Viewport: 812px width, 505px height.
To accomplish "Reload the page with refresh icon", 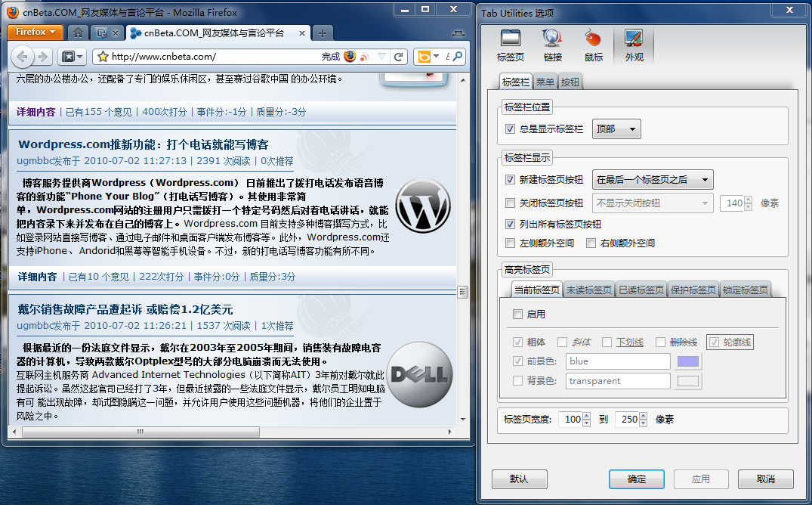I will click(x=398, y=57).
